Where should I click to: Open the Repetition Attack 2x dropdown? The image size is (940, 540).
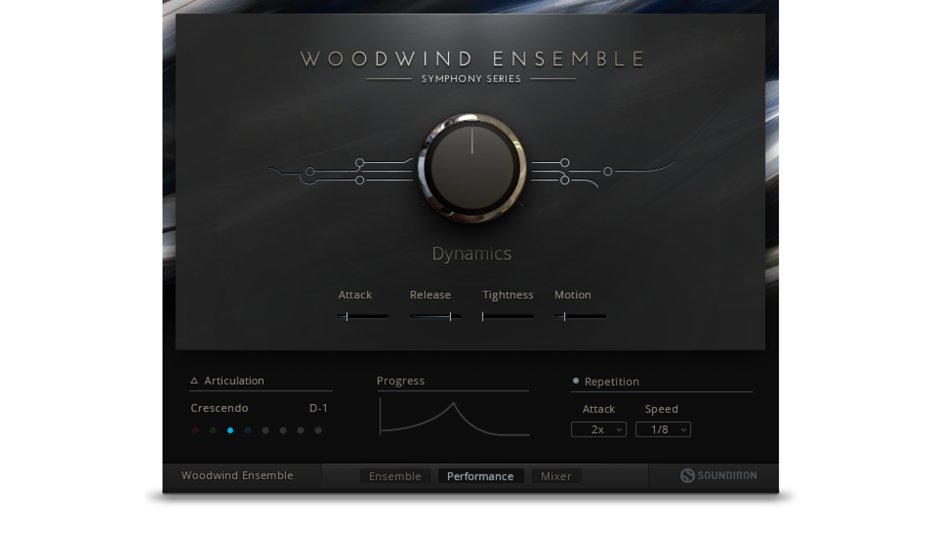tap(598, 430)
